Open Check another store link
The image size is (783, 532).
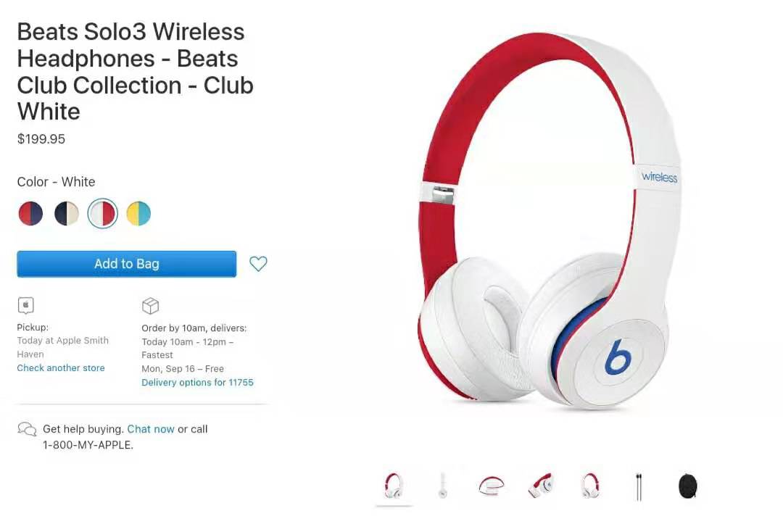click(x=61, y=367)
